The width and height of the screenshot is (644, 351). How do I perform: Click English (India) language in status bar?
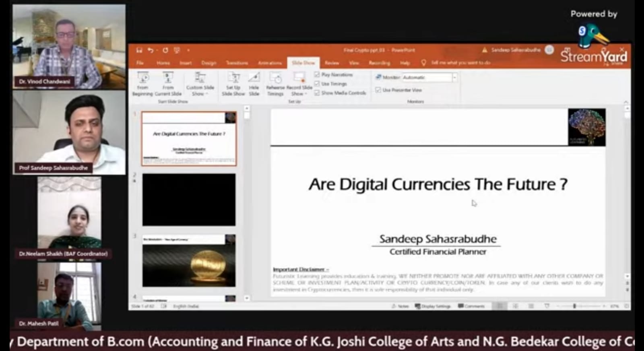click(x=186, y=306)
